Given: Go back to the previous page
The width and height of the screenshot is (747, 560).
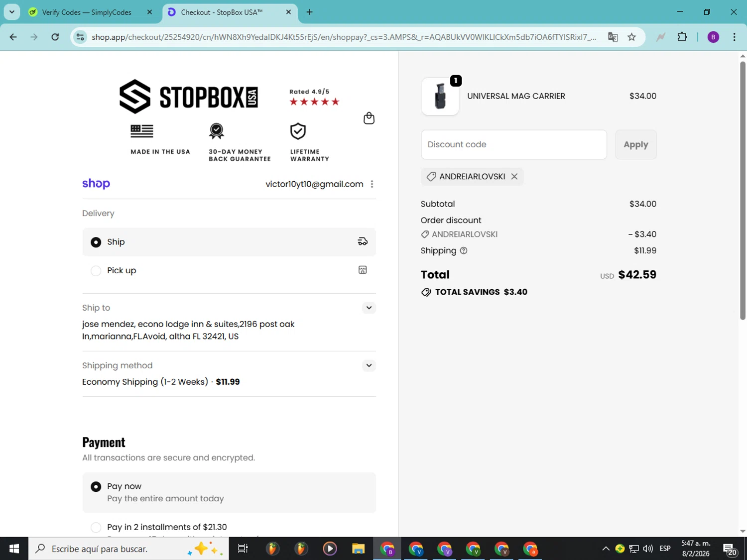Looking at the screenshot, I should click(x=13, y=37).
